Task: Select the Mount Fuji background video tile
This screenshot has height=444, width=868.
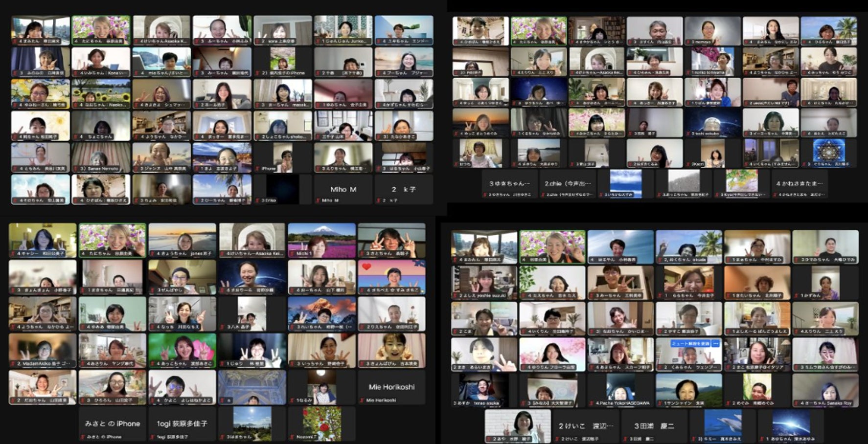Action: click(321, 239)
